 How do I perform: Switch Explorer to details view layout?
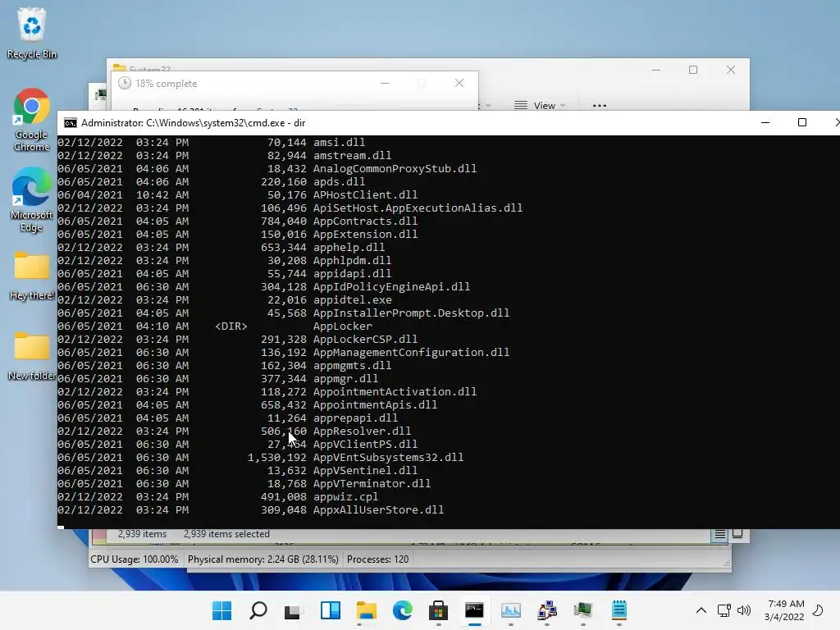pyautogui.click(x=720, y=534)
